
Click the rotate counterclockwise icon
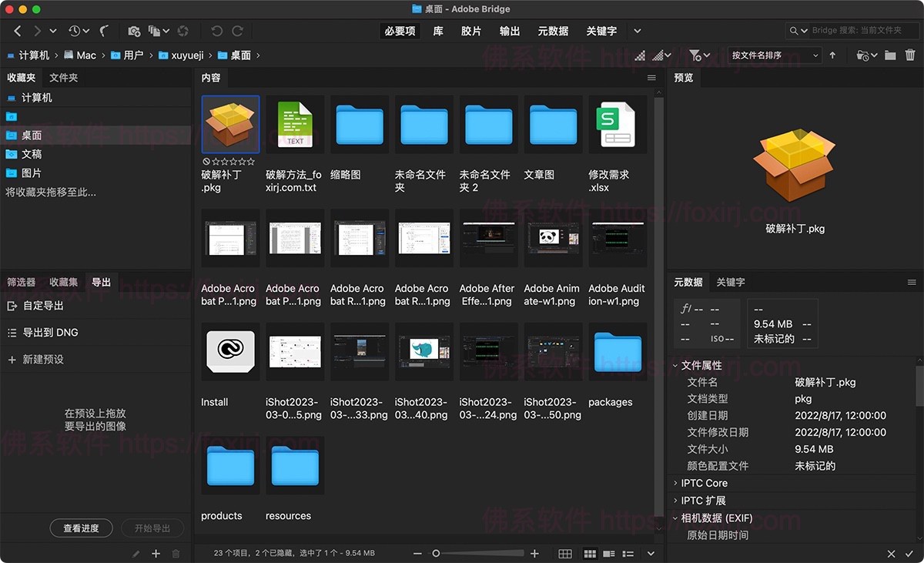[x=216, y=31]
